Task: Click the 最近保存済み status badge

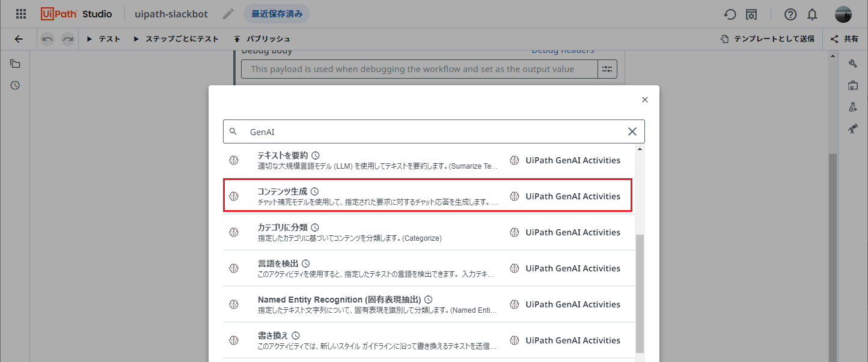Action: (x=277, y=14)
